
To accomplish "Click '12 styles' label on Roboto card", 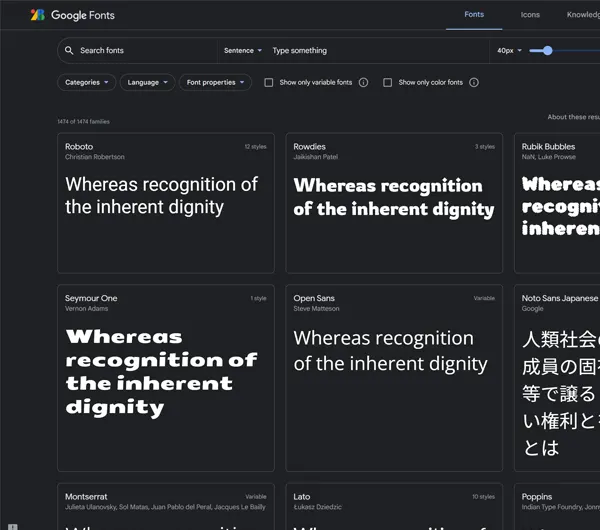I will click(256, 147).
